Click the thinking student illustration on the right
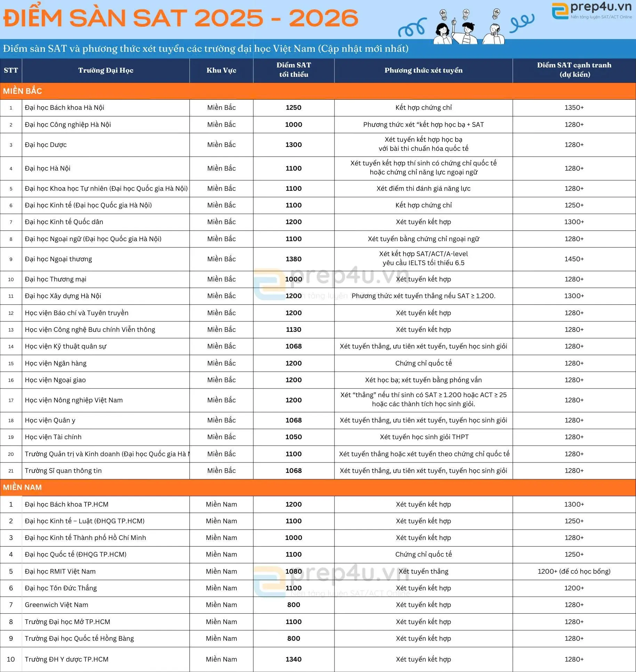636x672 pixels. [x=493, y=34]
